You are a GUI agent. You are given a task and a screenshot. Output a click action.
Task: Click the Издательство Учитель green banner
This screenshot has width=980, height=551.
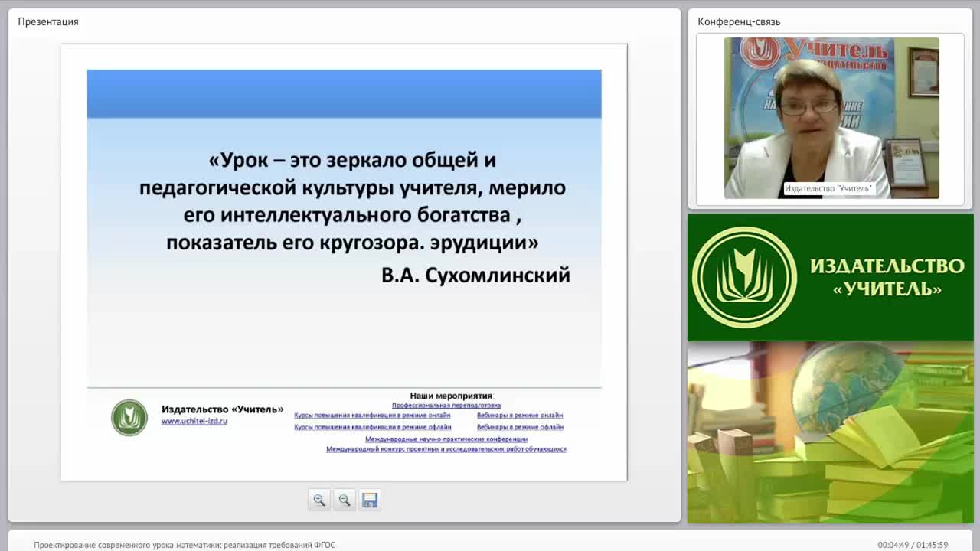pyautogui.click(x=831, y=277)
